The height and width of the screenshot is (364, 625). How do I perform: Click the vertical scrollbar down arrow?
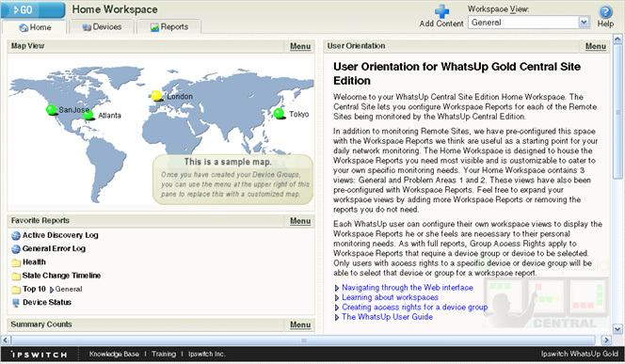click(x=617, y=329)
